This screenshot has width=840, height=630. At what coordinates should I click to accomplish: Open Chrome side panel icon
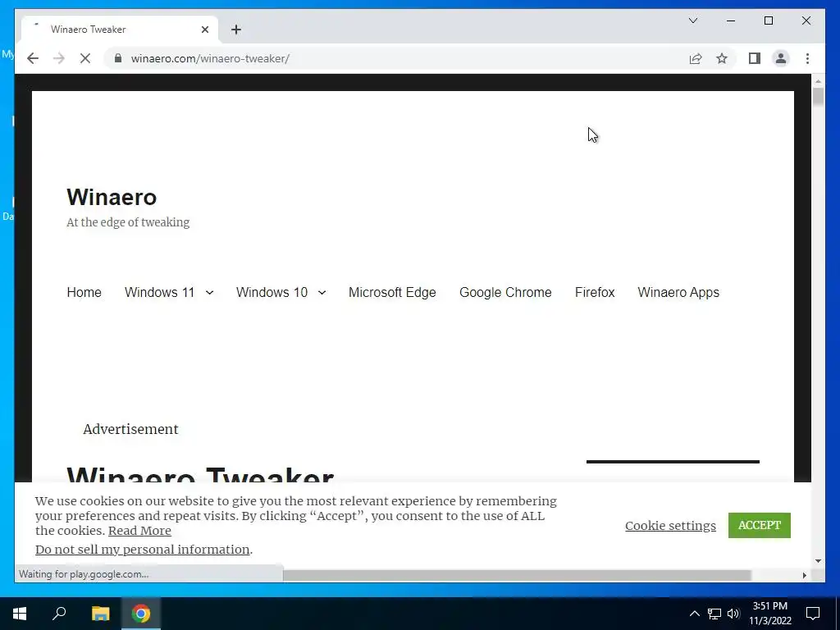point(755,58)
